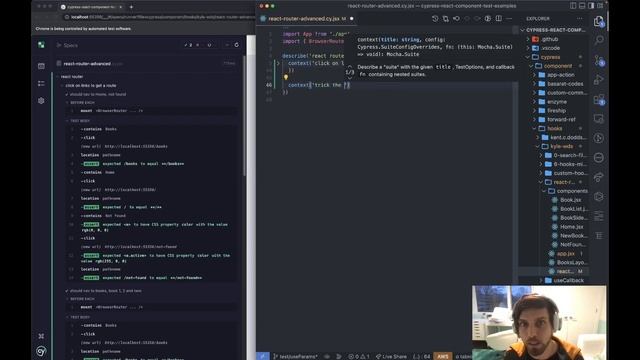Open Explorer panel more actions ellipsis

tap(580, 19)
